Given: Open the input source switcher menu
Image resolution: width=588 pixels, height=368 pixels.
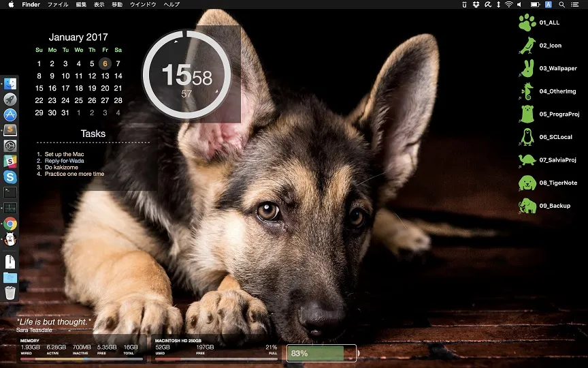Looking at the screenshot, I should click(x=549, y=5).
